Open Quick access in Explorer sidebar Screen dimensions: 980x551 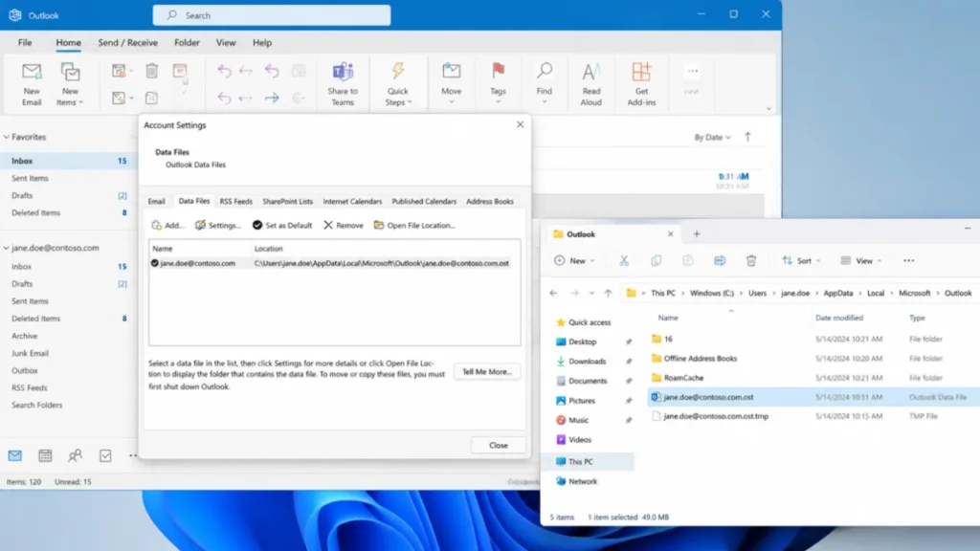point(590,322)
